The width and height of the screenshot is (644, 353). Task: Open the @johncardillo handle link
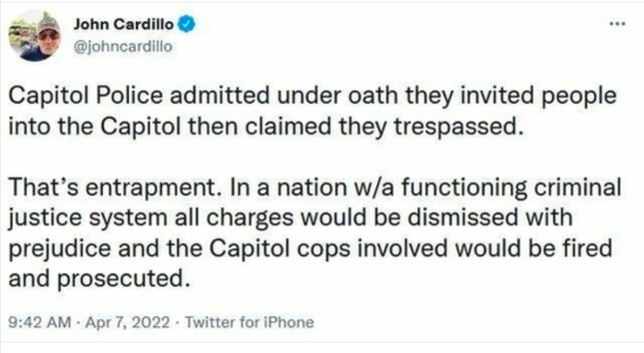point(122,46)
